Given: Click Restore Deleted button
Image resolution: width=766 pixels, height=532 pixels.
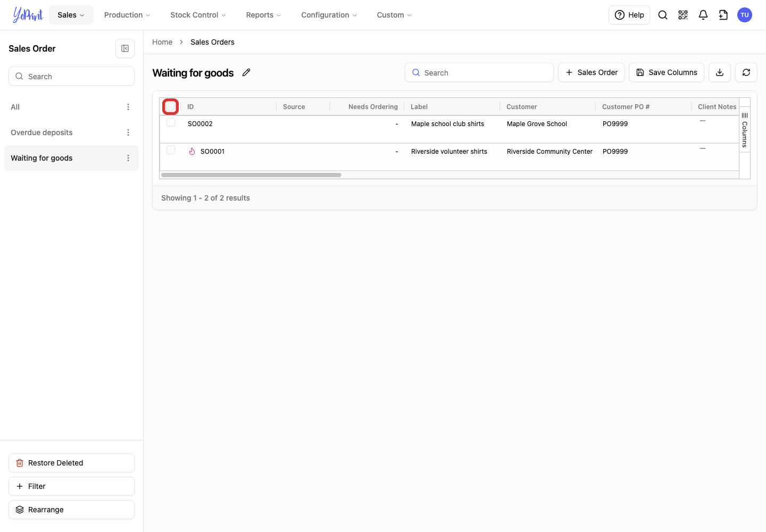Looking at the screenshot, I should 71,463.
